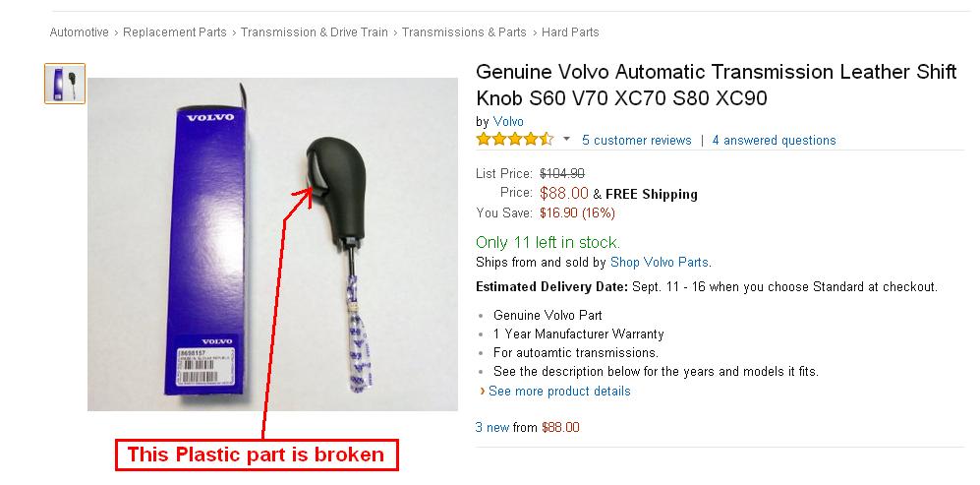
Task: Open the 3 new offers link
Action: [x=492, y=428]
